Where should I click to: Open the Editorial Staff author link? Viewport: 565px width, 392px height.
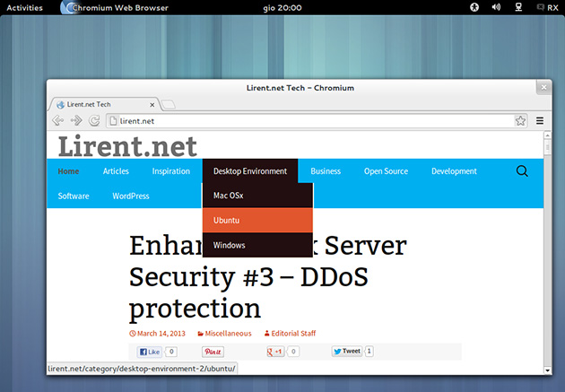(290, 334)
